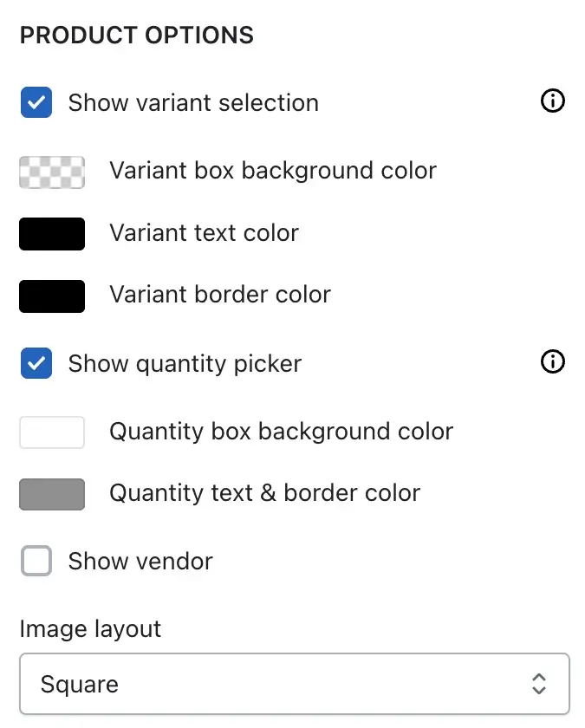
Task: Click the Show quantity picker label
Action: (x=185, y=364)
